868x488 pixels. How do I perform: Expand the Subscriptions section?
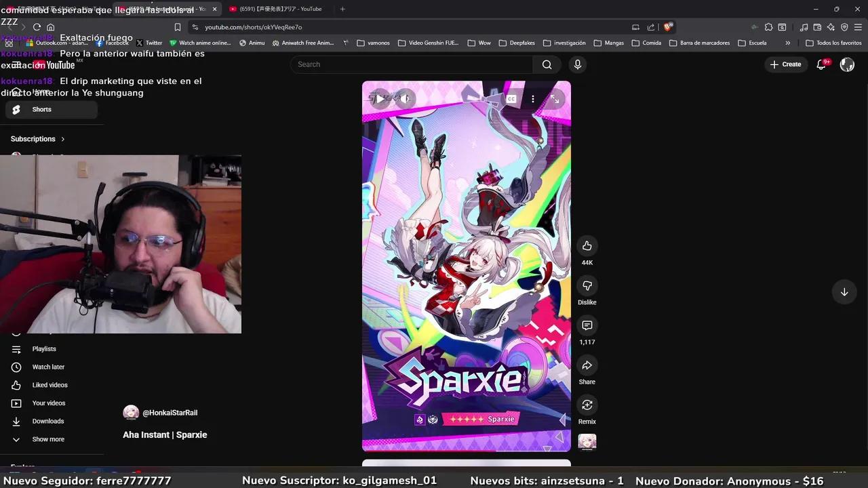click(x=38, y=139)
